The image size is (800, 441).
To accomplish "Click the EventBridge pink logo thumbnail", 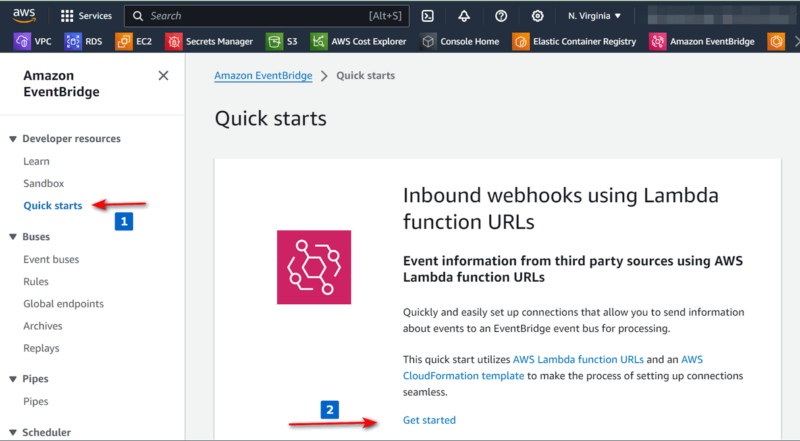I will coord(314,267).
